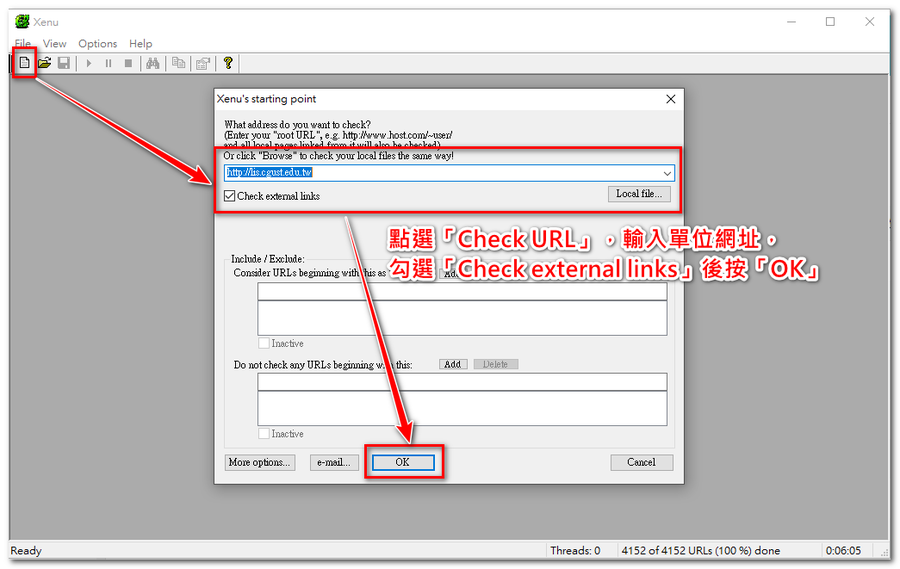900x569 pixels.
Task: Open the Options menu
Action: tap(98, 44)
